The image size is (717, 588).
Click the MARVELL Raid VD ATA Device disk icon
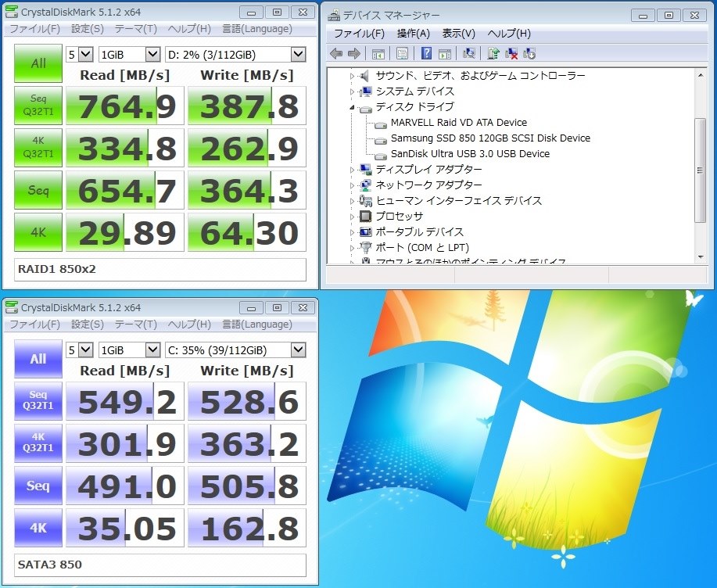[x=381, y=124]
